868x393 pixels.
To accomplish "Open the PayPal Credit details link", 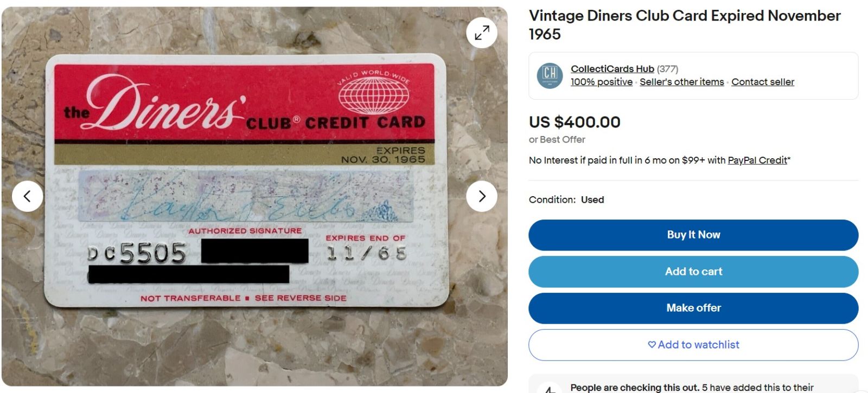I will (x=757, y=160).
